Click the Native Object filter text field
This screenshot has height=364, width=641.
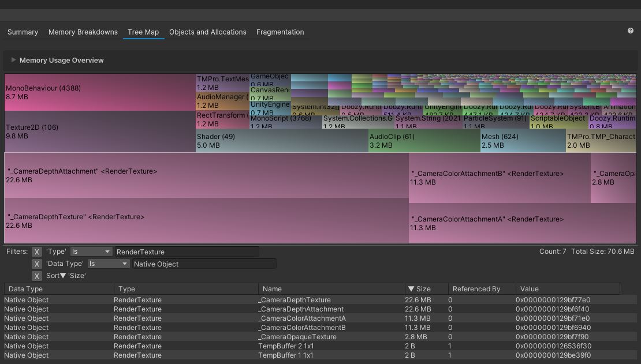205,263
